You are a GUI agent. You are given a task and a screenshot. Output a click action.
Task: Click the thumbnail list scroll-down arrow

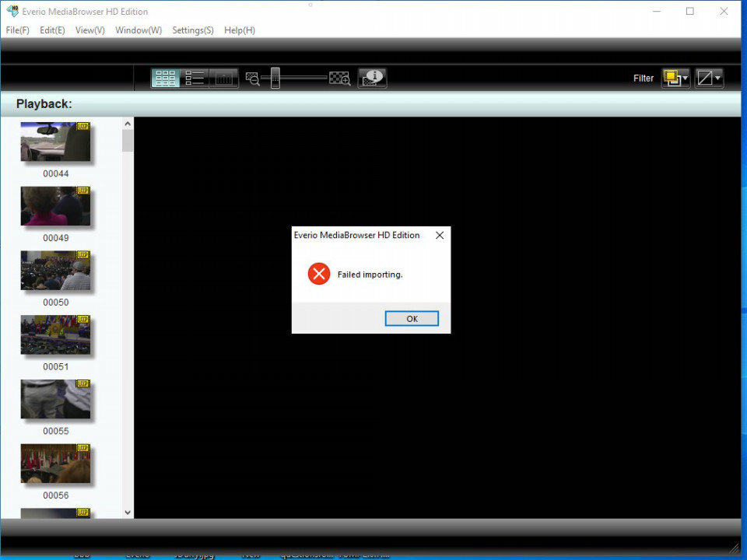128,513
